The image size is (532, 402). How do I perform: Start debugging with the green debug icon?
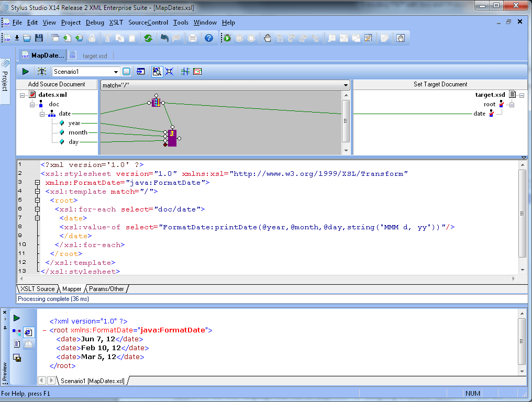pos(227,38)
